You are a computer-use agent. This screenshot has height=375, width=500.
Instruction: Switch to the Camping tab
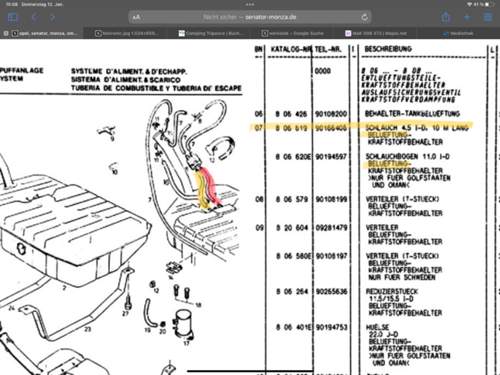pyautogui.click(x=208, y=33)
